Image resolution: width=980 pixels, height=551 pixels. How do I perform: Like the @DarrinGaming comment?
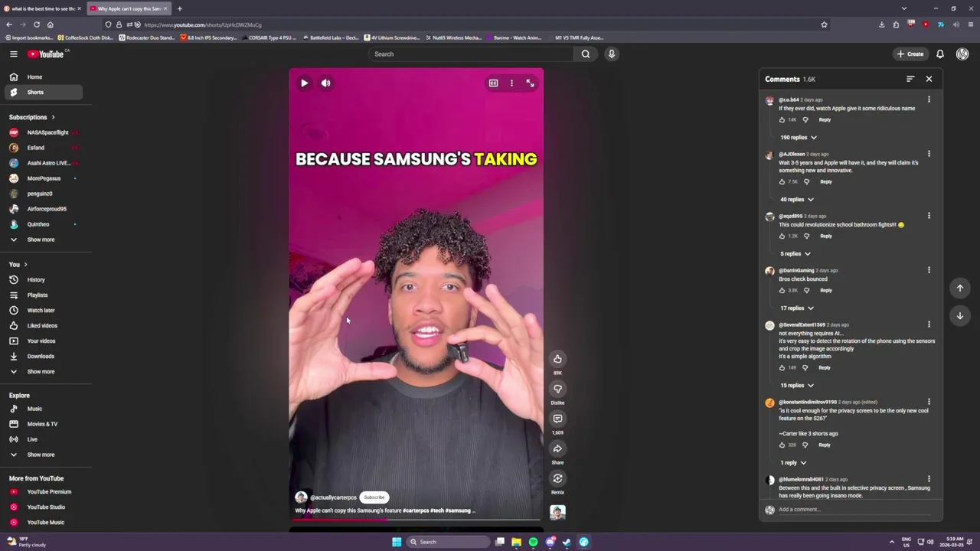coord(782,291)
